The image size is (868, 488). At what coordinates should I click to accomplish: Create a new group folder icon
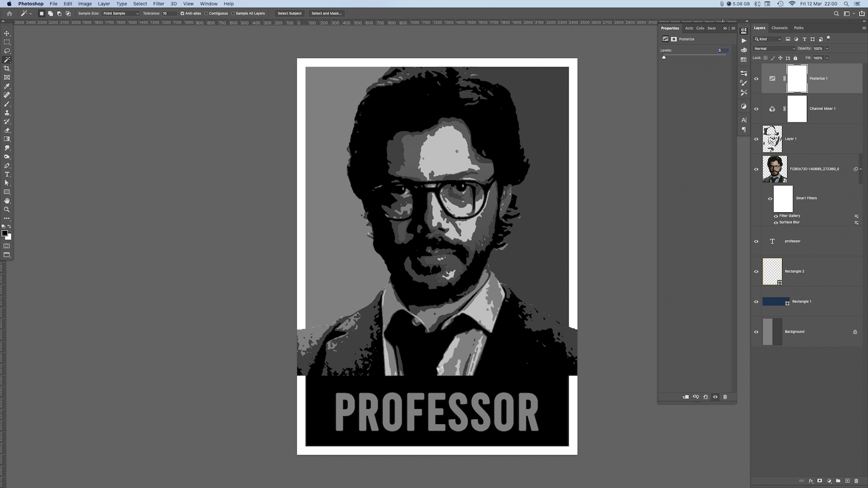(838, 481)
